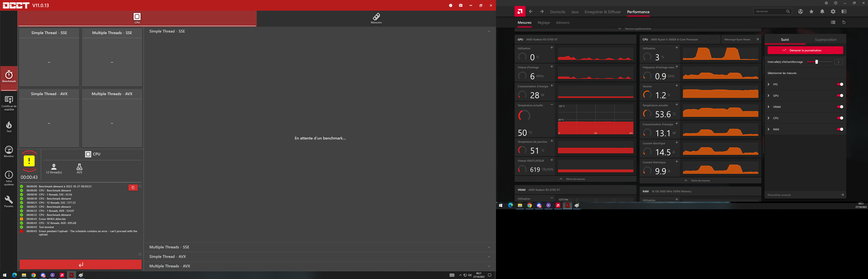
Task: Open AMD notifications bell
Action: point(822,11)
